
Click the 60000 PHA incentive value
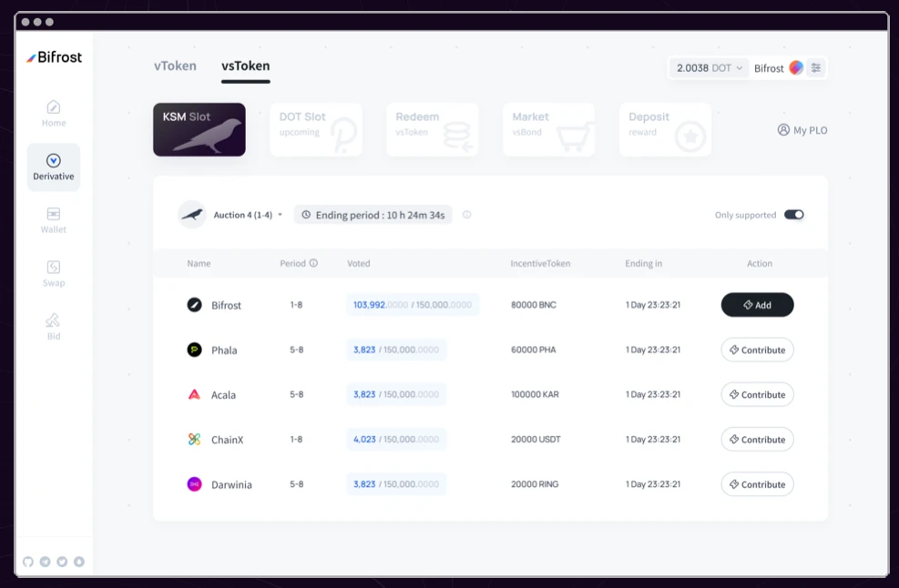pos(534,350)
